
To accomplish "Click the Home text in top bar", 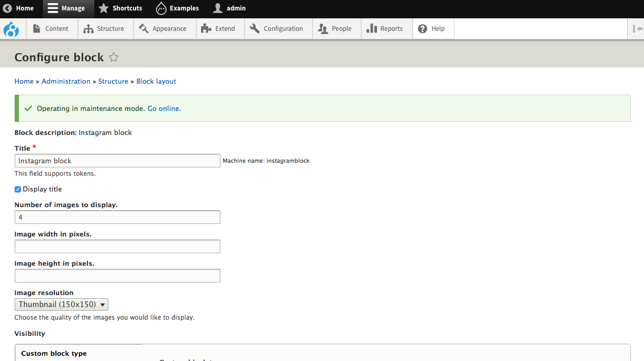I will (x=25, y=8).
